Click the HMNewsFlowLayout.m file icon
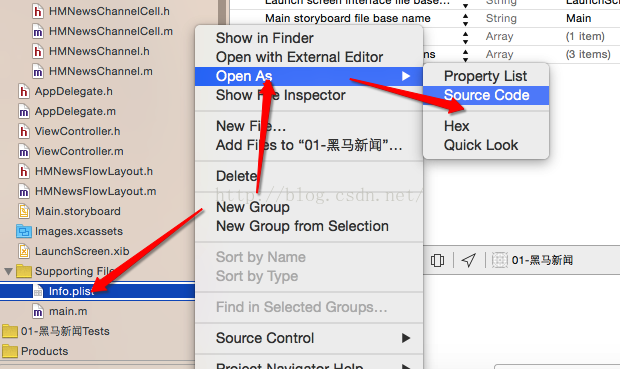Screen dimensions: 620x369 pyautogui.click(x=24, y=191)
